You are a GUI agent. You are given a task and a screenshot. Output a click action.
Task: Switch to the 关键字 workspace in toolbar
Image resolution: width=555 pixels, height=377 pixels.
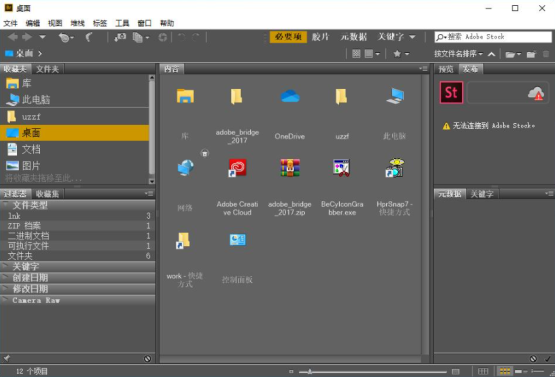[390, 37]
